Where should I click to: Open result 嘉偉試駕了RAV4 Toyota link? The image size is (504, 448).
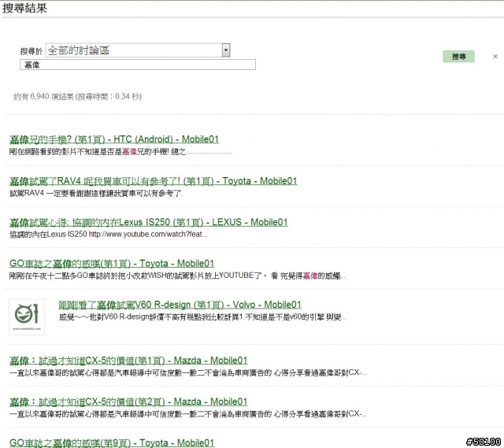click(x=154, y=181)
